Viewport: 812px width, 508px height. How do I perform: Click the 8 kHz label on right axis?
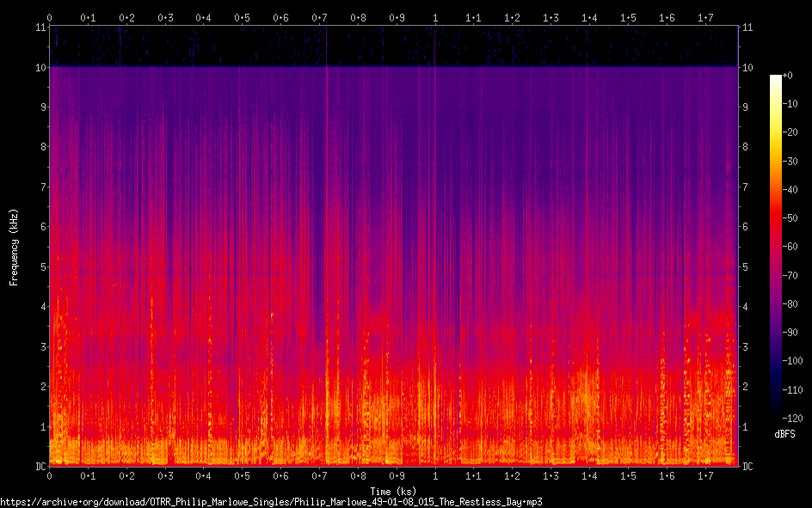point(746,147)
